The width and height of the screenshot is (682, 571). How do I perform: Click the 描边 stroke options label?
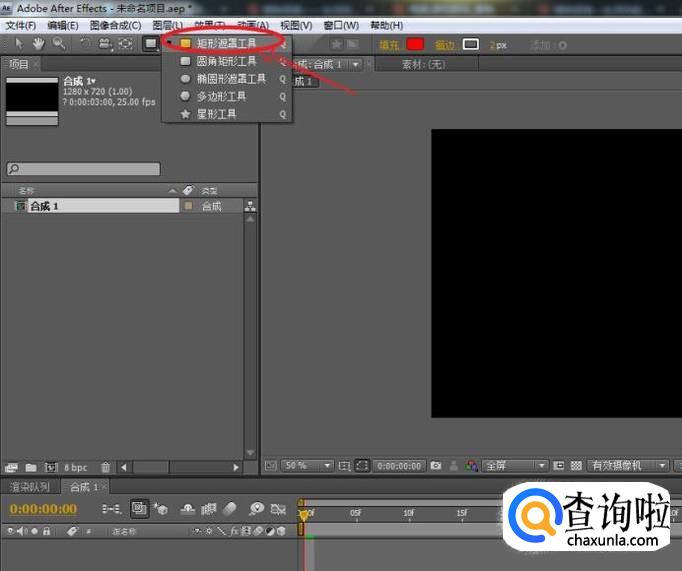coord(445,45)
